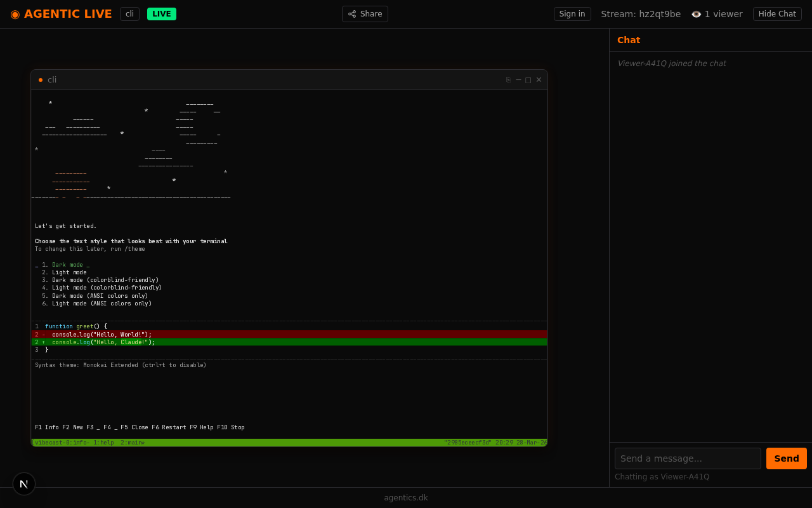The width and height of the screenshot is (812, 508).
Task: Click the Agentic Live logo
Action: (x=61, y=14)
